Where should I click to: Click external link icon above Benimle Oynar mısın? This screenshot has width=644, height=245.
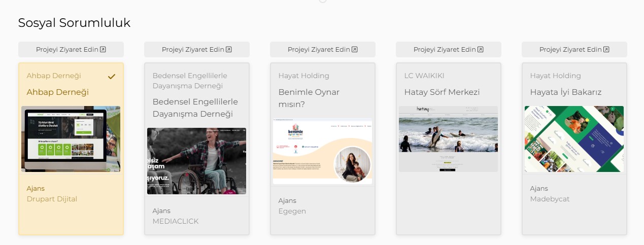click(355, 50)
